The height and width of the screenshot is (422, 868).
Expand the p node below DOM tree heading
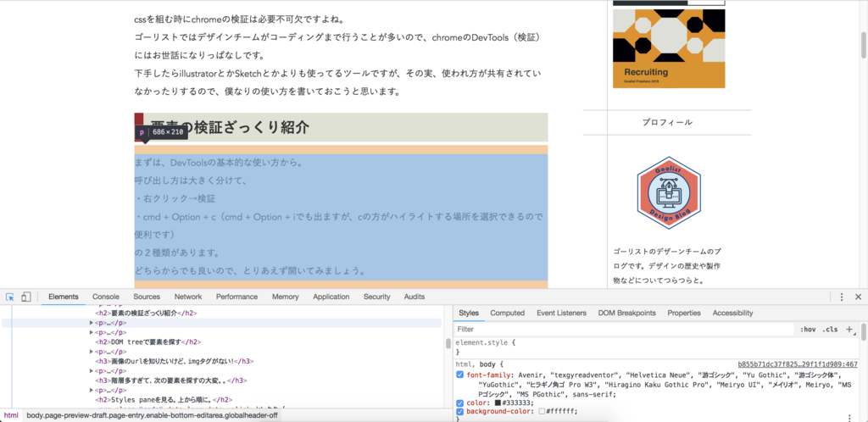(x=92, y=351)
